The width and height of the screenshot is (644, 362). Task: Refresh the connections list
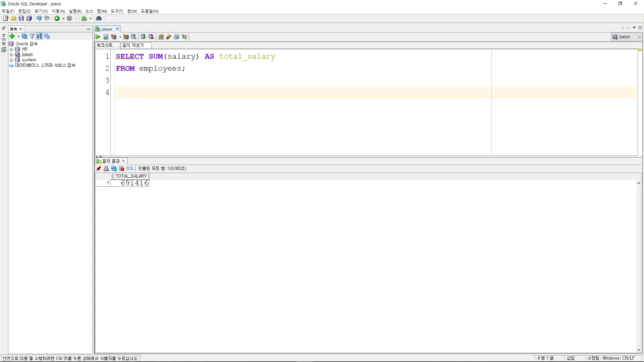[x=24, y=36]
